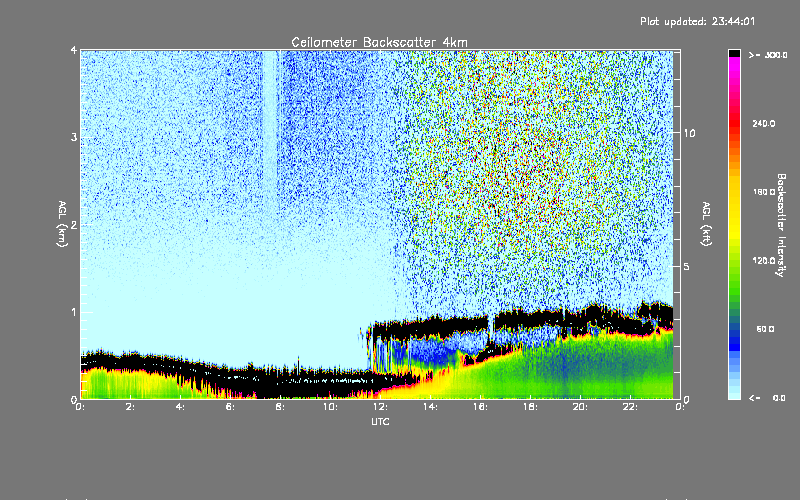Click the 4 km tick on the left axis
The height and width of the screenshot is (500, 800).
74,50
